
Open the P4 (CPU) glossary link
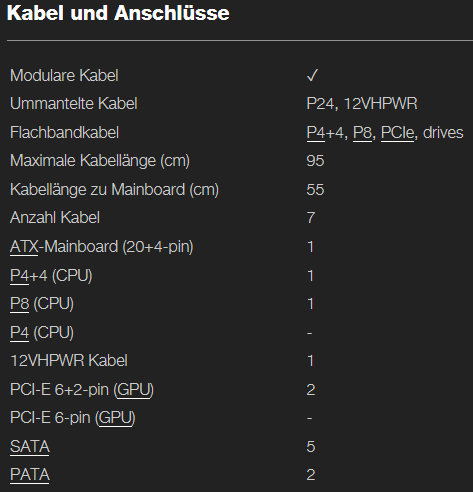[19, 333]
